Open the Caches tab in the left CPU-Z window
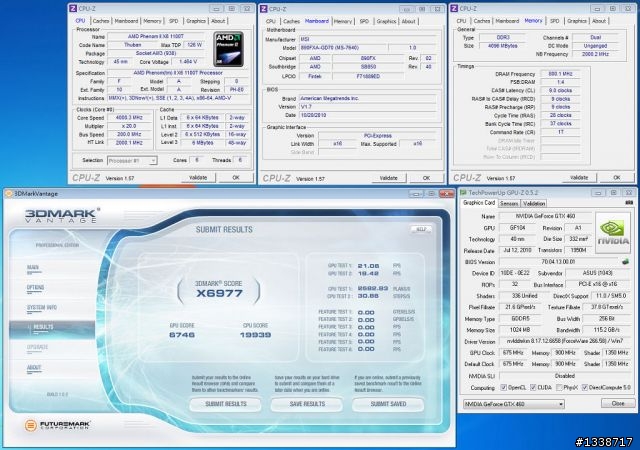Screen dimensions: 640x450 click(100, 21)
